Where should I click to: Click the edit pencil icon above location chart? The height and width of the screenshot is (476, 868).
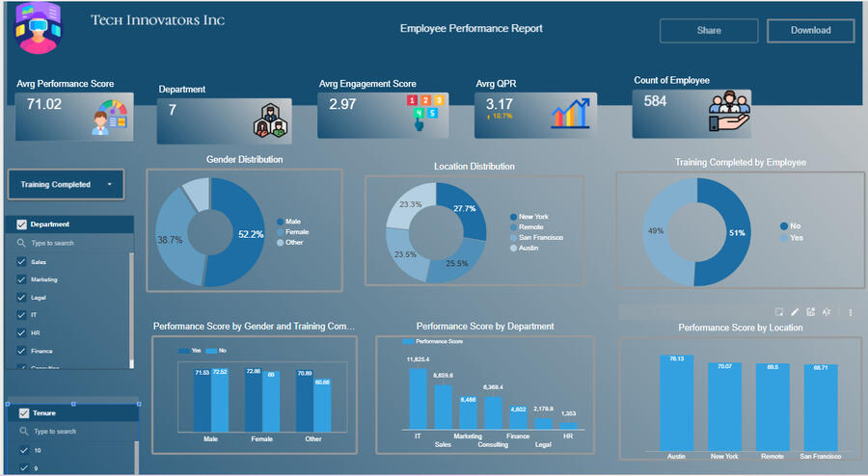(x=795, y=312)
